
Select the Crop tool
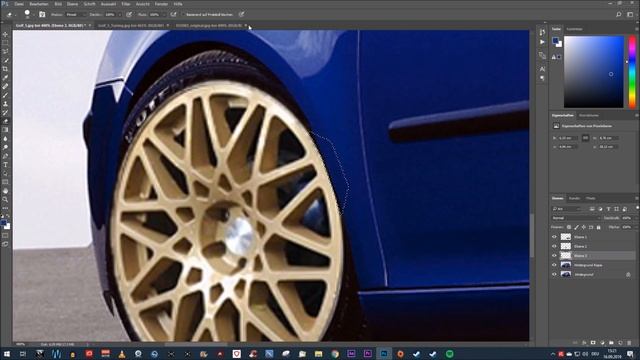5,69
